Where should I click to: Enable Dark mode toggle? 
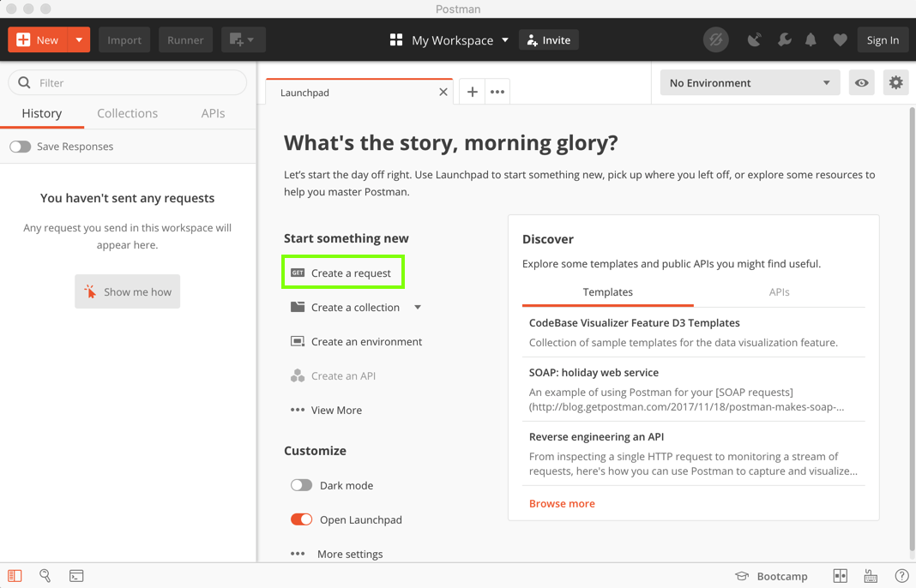pos(301,485)
